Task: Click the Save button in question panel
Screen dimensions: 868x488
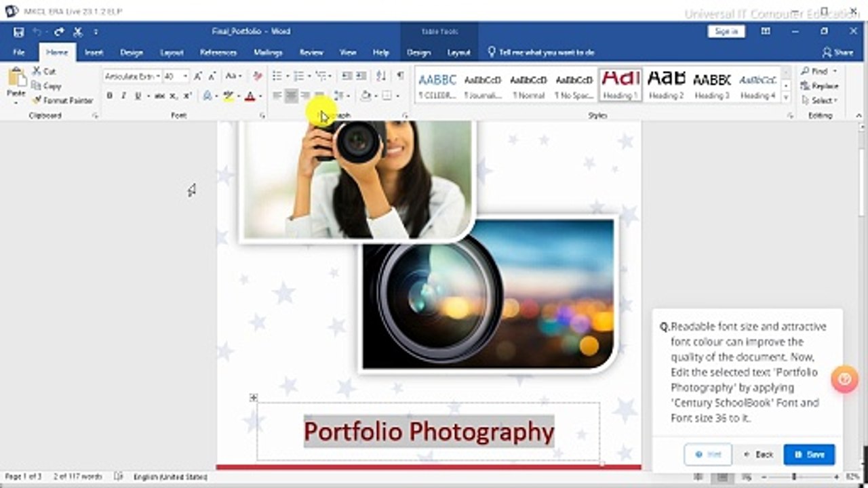Action: (x=808, y=454)
